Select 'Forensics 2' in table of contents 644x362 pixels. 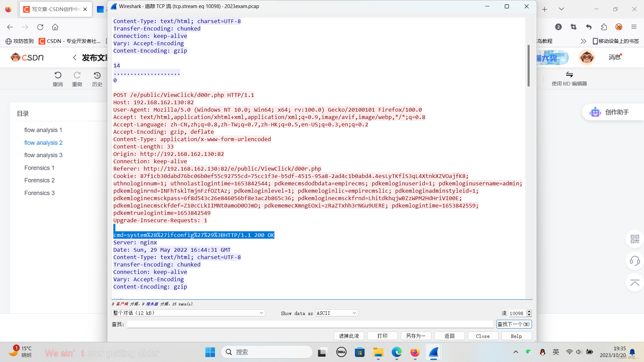[x=39, y=180]
